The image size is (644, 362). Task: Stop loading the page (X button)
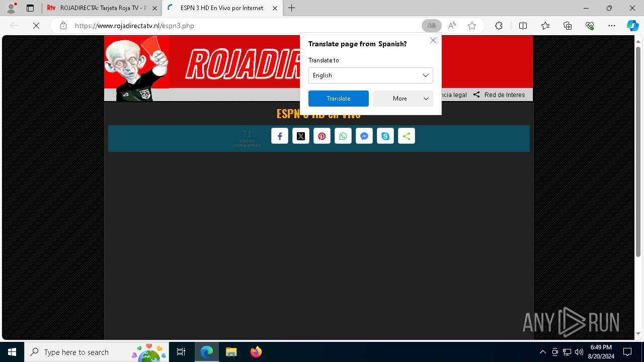[36, 26]
